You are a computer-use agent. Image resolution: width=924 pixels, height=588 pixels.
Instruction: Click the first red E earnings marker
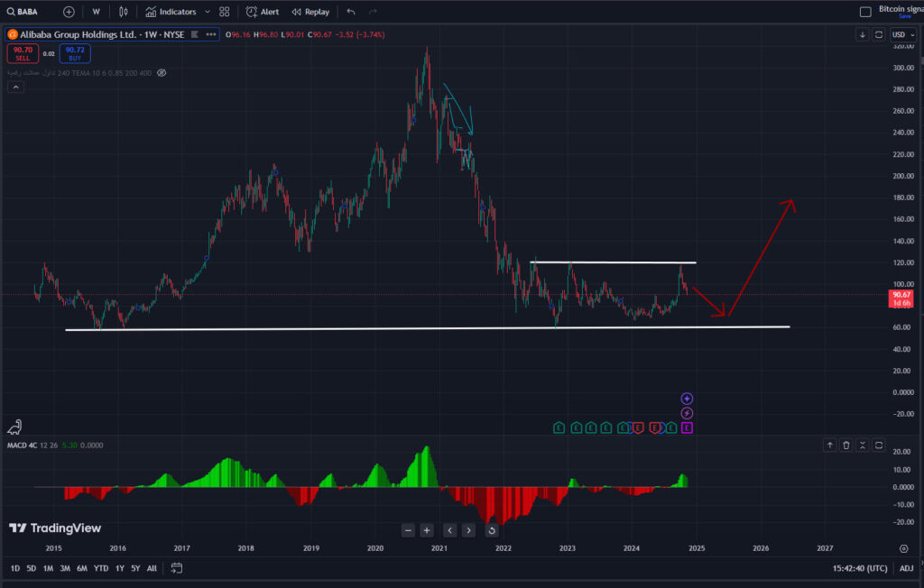click(x=638, y=427)
